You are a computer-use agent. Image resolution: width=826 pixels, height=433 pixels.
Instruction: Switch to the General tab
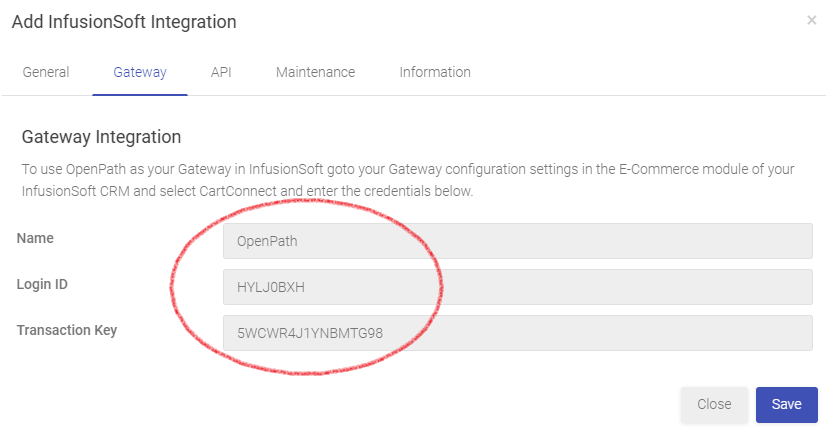[x=46, y=72]
